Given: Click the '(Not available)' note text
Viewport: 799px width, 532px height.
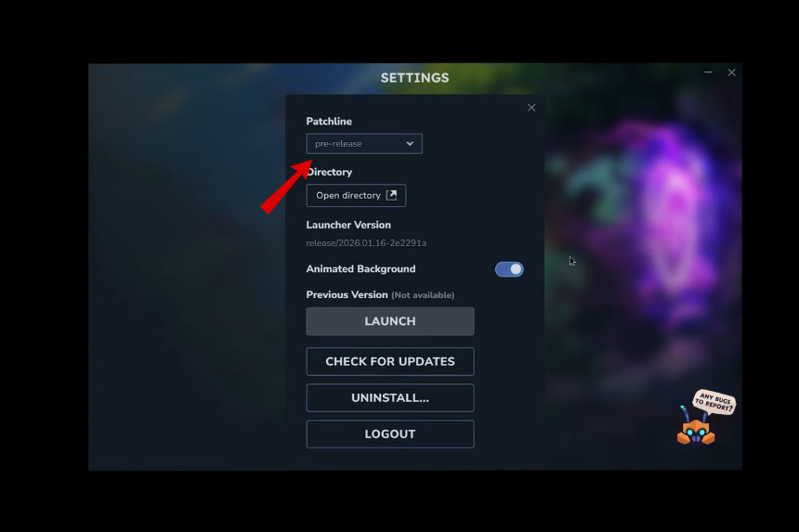Looking at the screenshot, I should (x=423, y=295).
